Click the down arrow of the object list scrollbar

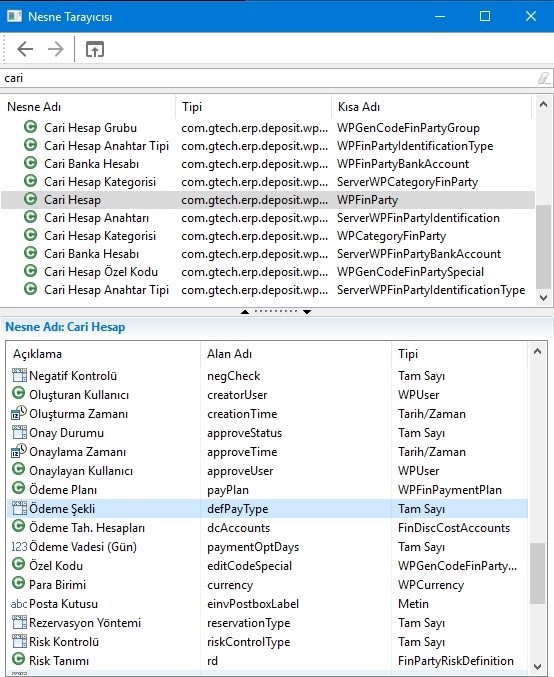coord(544,298)
